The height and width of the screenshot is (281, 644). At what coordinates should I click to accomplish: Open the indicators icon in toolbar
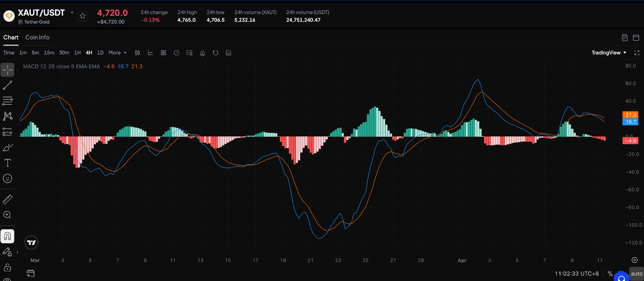tap(150, 53)
